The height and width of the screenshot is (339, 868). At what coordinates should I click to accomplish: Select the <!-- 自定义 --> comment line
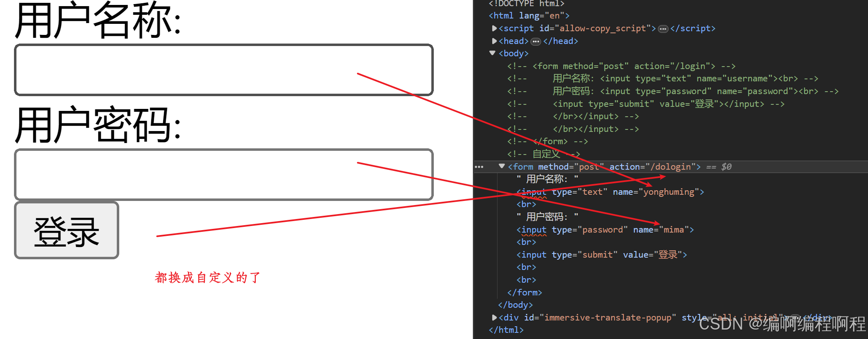click(544, 154)
